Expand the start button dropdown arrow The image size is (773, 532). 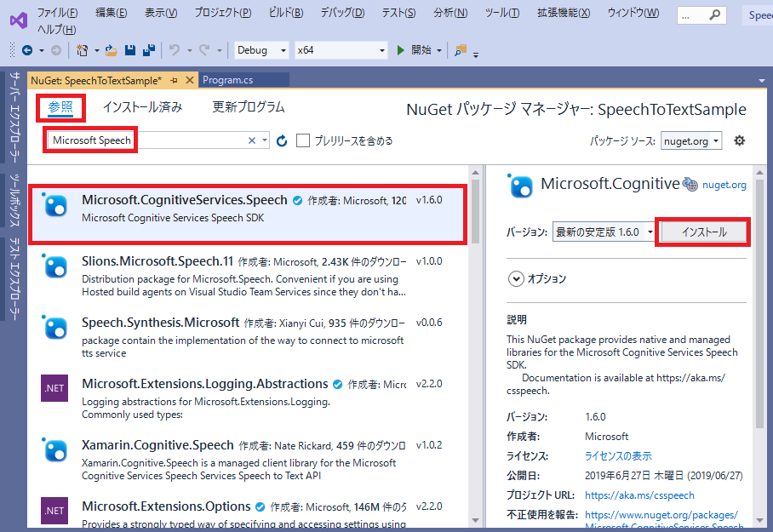(438, 50)
